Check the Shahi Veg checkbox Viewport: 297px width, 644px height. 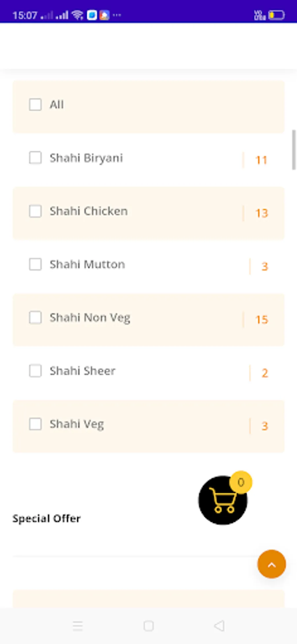(x=35, y=424)
